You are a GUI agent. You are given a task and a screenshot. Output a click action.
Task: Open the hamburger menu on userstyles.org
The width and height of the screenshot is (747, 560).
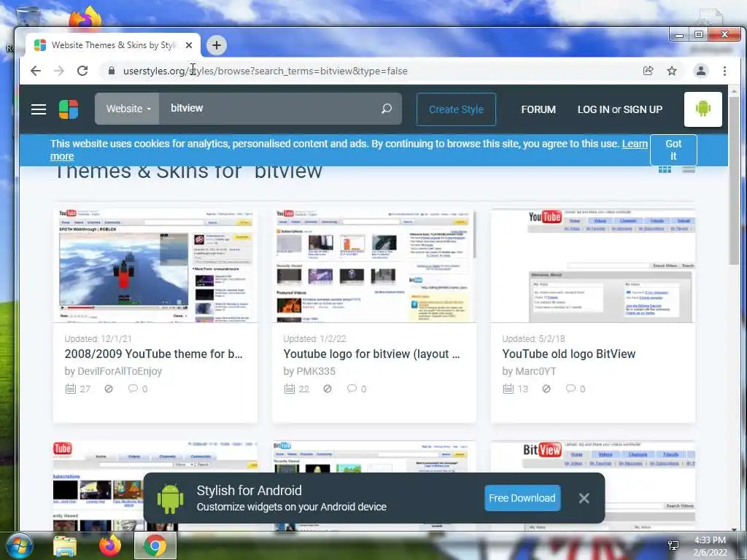pos(39,109)
